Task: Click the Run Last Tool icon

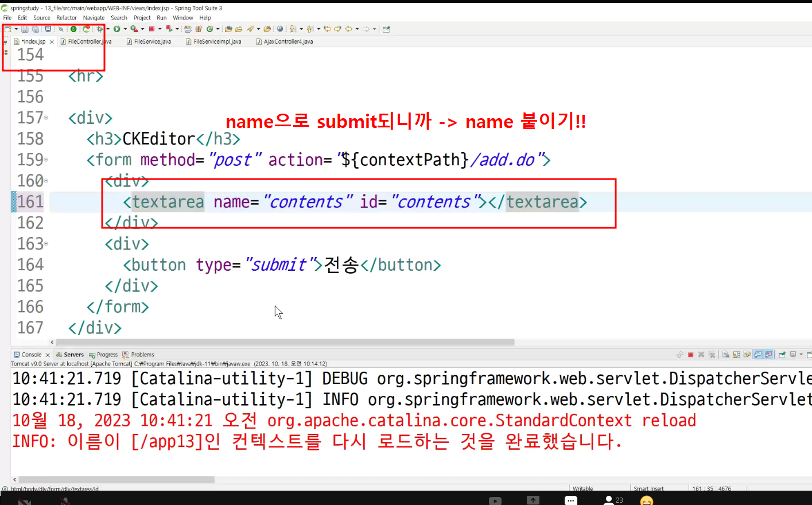Action: pyautogui.click(x=134, y=29)
